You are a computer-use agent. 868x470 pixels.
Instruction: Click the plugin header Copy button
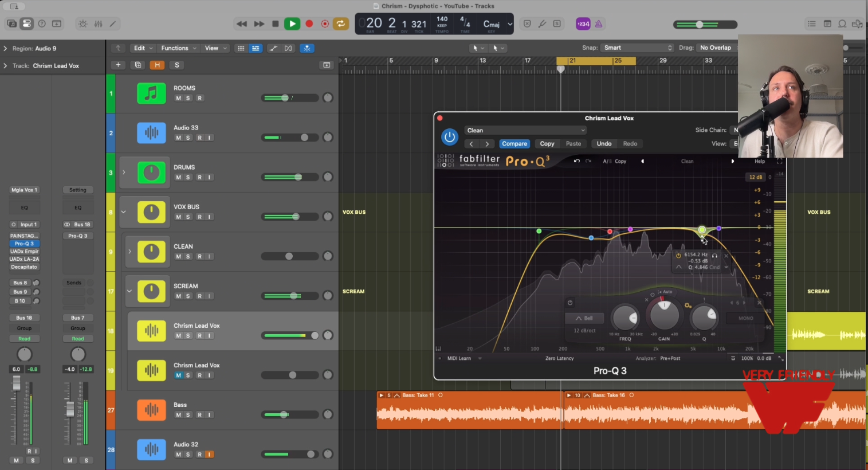coord(547,144)
